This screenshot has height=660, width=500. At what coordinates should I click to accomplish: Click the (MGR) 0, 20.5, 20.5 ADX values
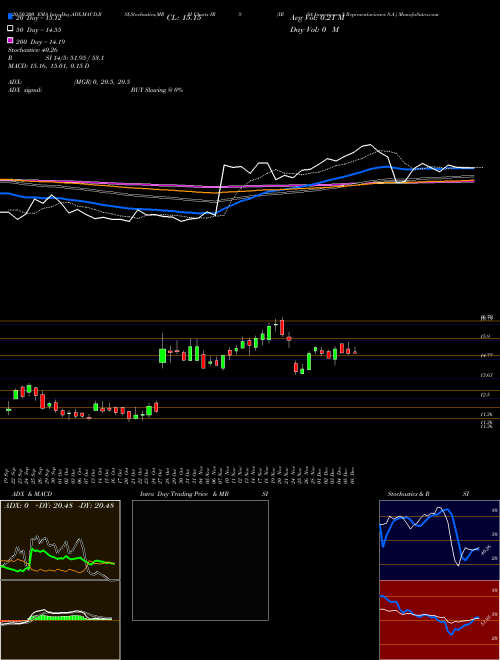(x=102, y=82)
